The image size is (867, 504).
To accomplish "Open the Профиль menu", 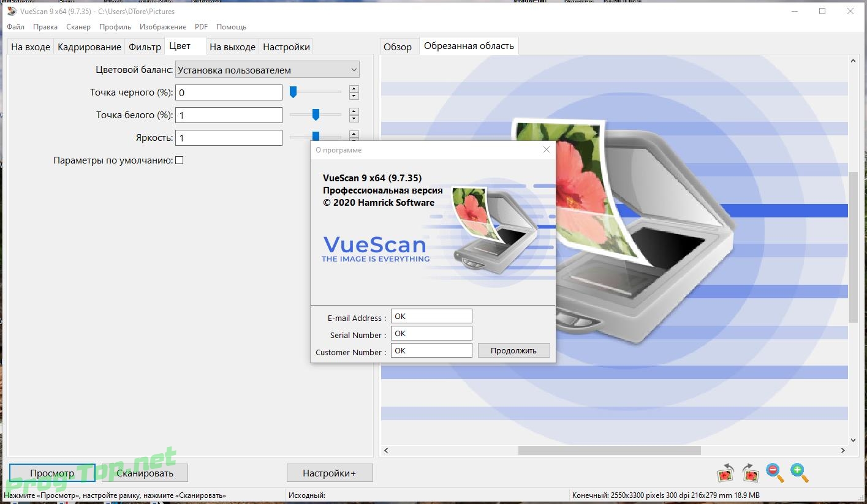I will pyautogui.click(x=115, y=27).
